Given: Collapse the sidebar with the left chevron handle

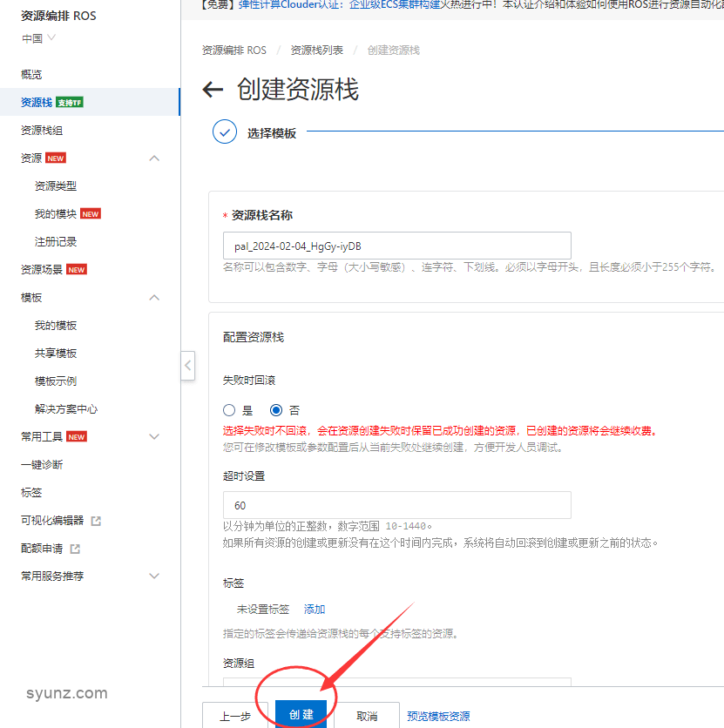Looking at the screenshot, I should (x=187, y=366).
